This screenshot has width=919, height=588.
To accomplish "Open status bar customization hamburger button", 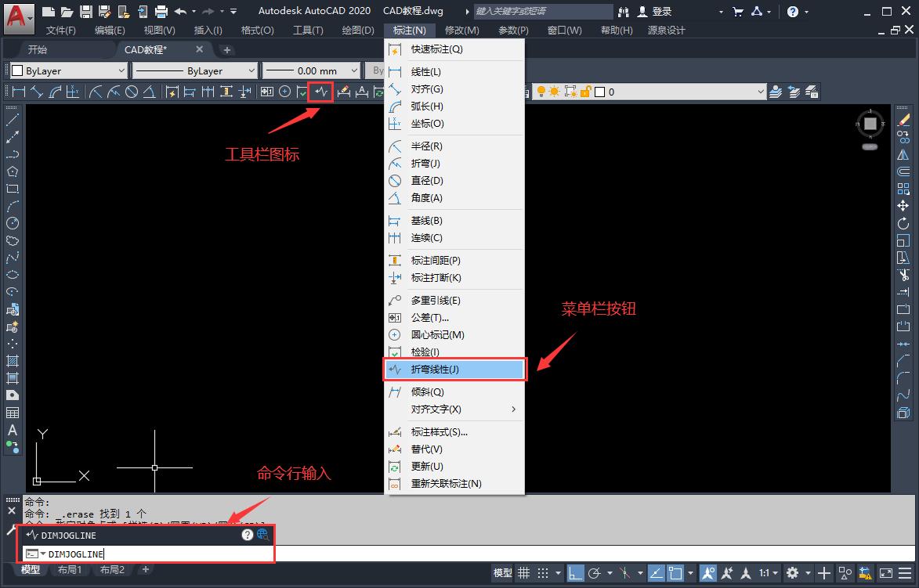I will point(905,573).
